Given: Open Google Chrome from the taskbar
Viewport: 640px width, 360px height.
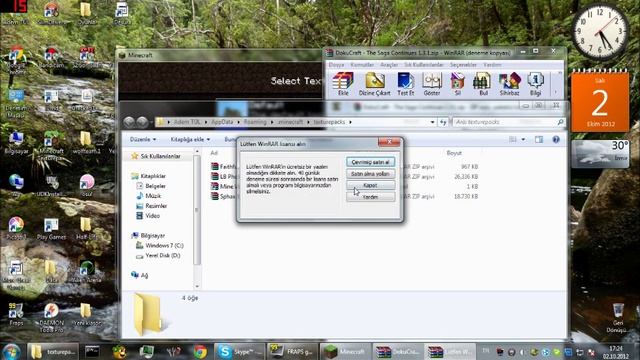Looking at the screenshot, I should [x=200, y=351].
